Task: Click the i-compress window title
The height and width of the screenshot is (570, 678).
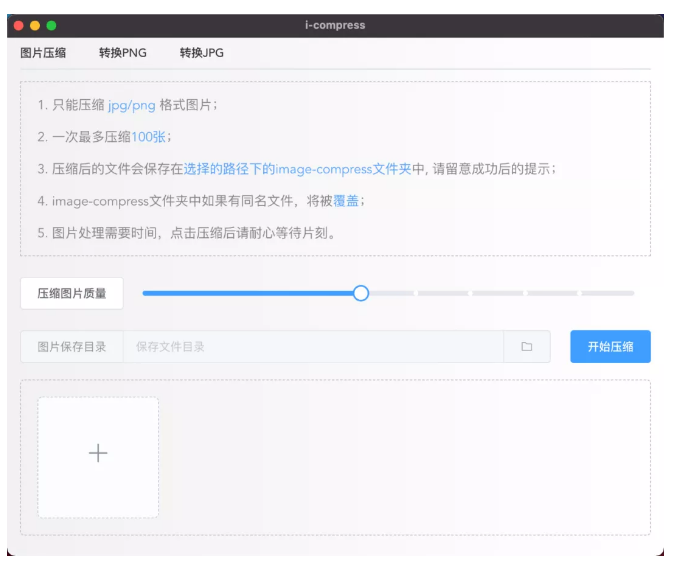Action: click(335, 25)
